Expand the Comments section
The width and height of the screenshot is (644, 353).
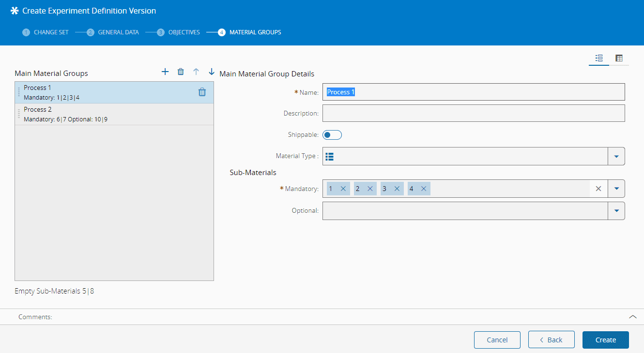[632, 317]
